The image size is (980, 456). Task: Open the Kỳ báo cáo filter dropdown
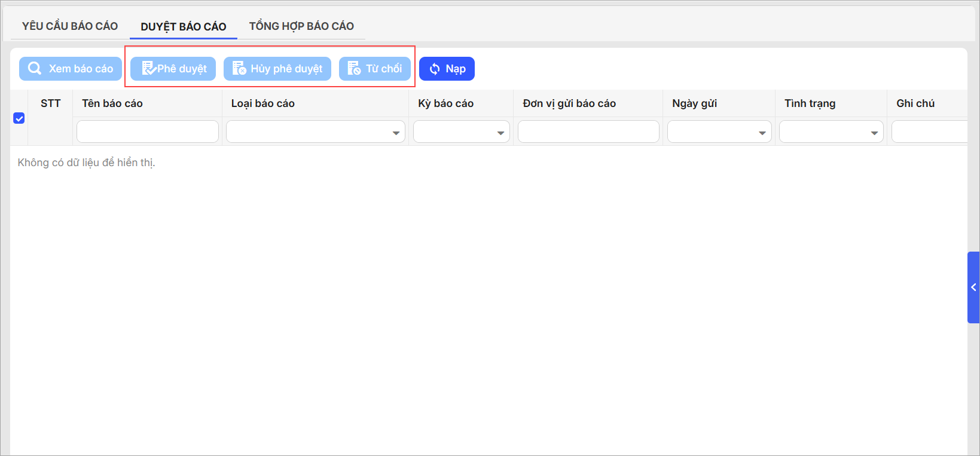(500, 133)
